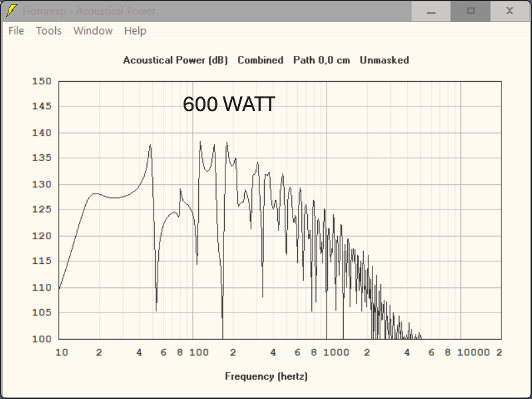Image resolution: width=532 pixels, height=399 pixels.
Task: Click the 600 WATT annotation on the chart
Action: [x=229, y=104]
